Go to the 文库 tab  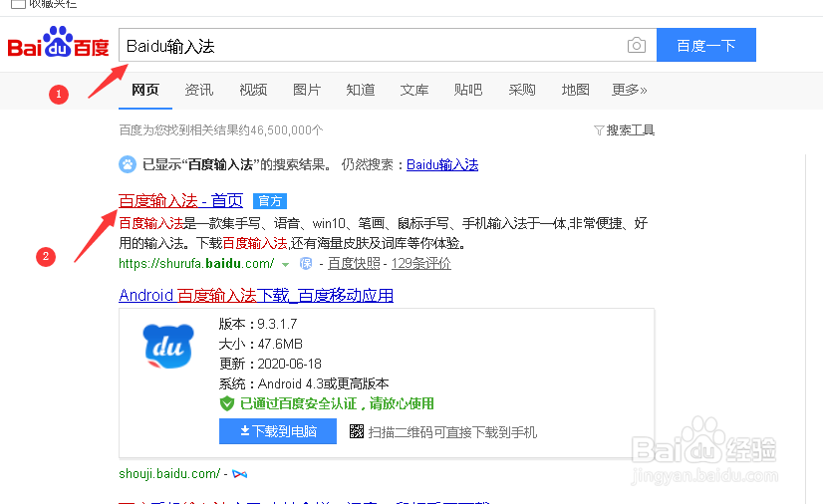pos(414,90)
